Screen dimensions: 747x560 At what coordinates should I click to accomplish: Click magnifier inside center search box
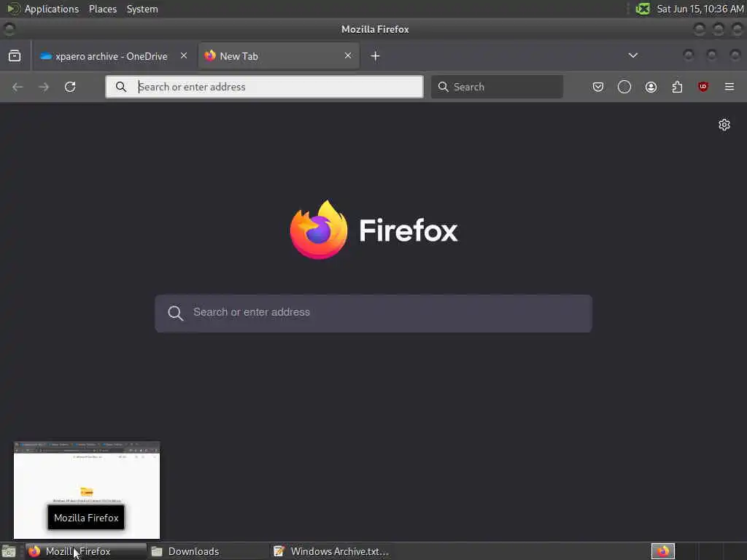point(175,313)
